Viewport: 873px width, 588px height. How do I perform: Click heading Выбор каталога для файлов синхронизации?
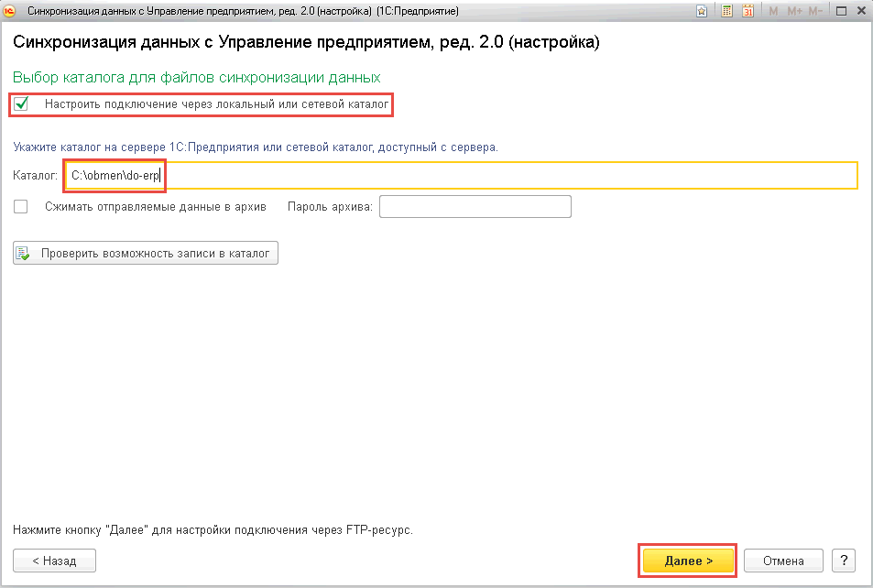pyautogui.click(x=197, y=78)
